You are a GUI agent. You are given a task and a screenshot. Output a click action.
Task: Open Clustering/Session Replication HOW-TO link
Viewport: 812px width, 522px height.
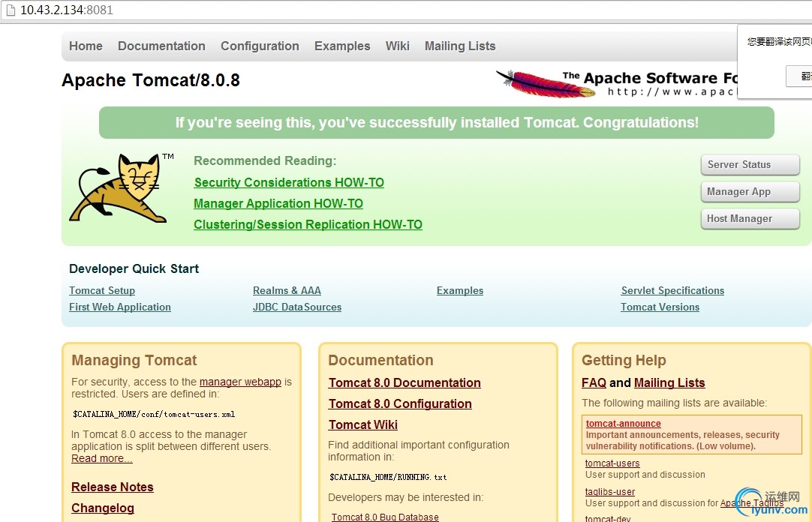pyautogui.click(x=308, y=224)
